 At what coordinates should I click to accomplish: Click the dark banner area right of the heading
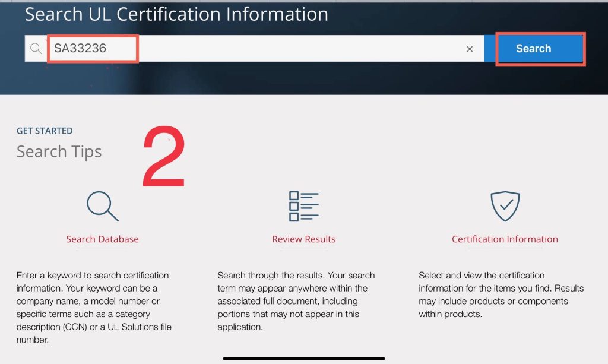469,15
